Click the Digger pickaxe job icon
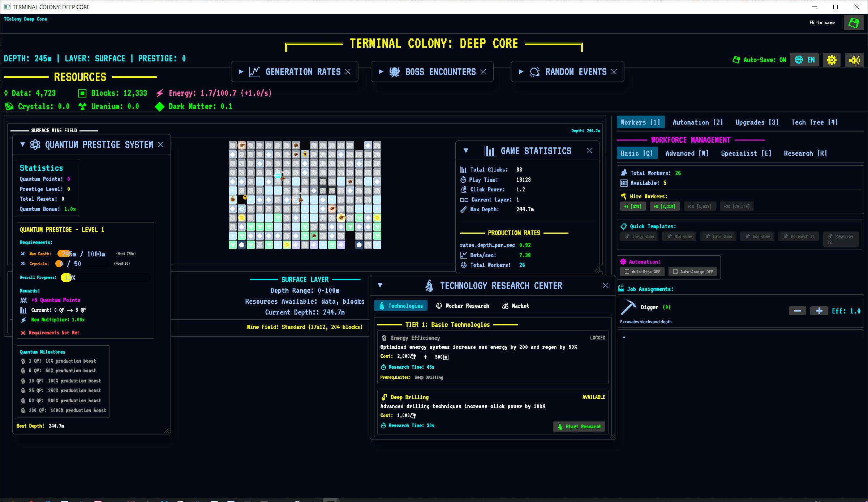The image size is (868, 502). tap(628, 307)
